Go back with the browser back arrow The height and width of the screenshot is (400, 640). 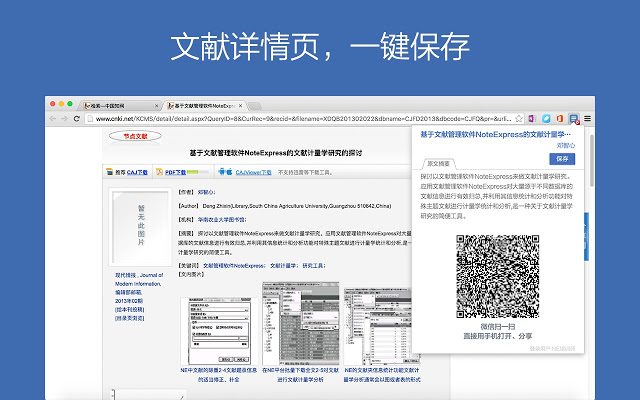click(52, 118)
